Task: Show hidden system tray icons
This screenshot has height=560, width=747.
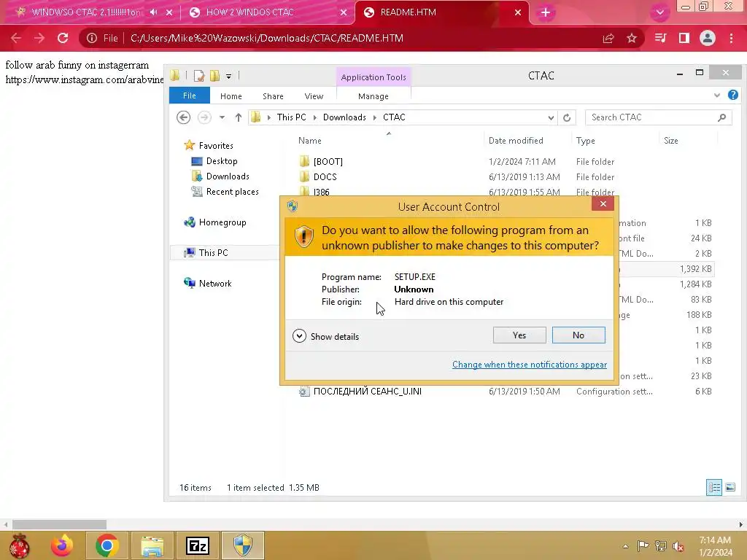Action: click(x=625, y=546)
